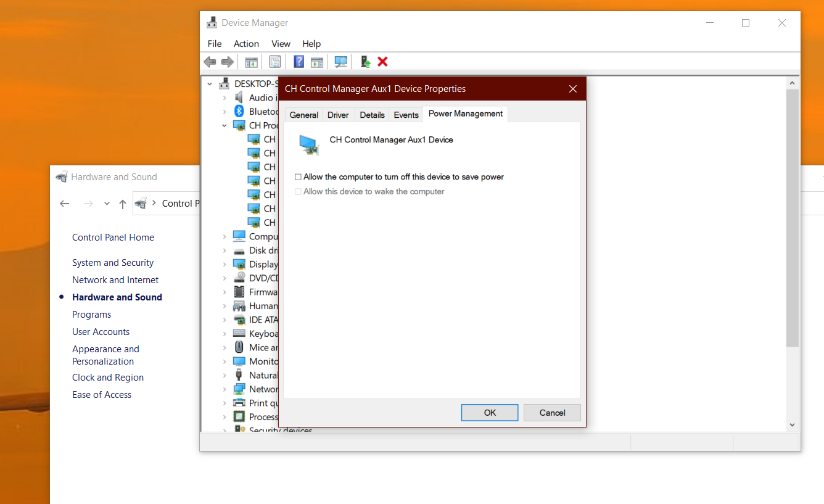Viewport: 824px width, 504px height.
Task: Open the Ease of Access link
Action: tap(102, 395)
